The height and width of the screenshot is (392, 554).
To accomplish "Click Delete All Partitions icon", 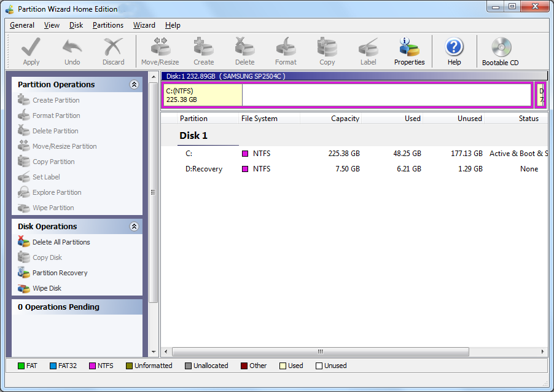I will tap(24, 242).
